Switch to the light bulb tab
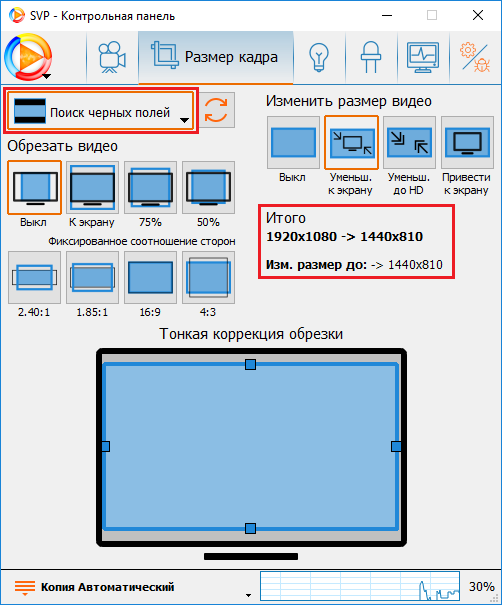502x605 pixels. [x=319, y=57]
